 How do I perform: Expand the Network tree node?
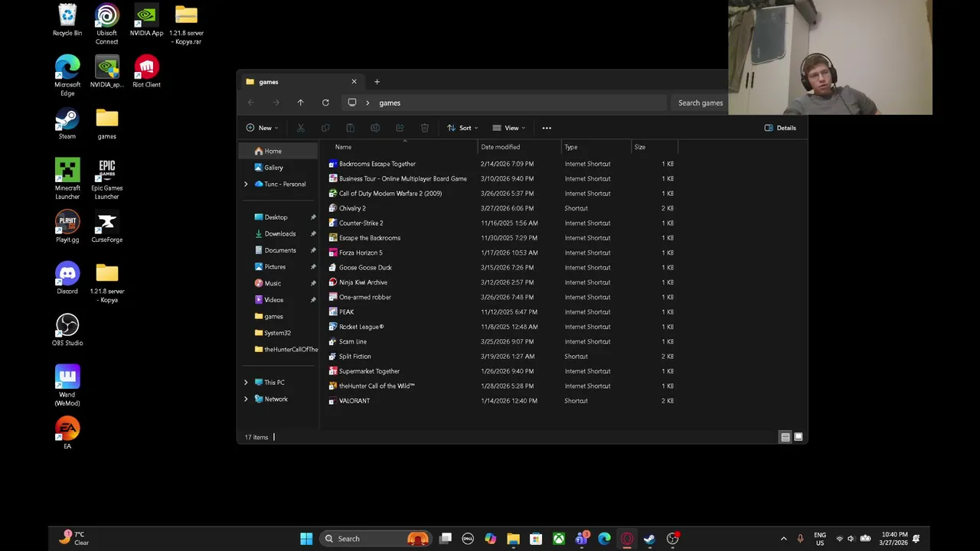tap(246, 399)
